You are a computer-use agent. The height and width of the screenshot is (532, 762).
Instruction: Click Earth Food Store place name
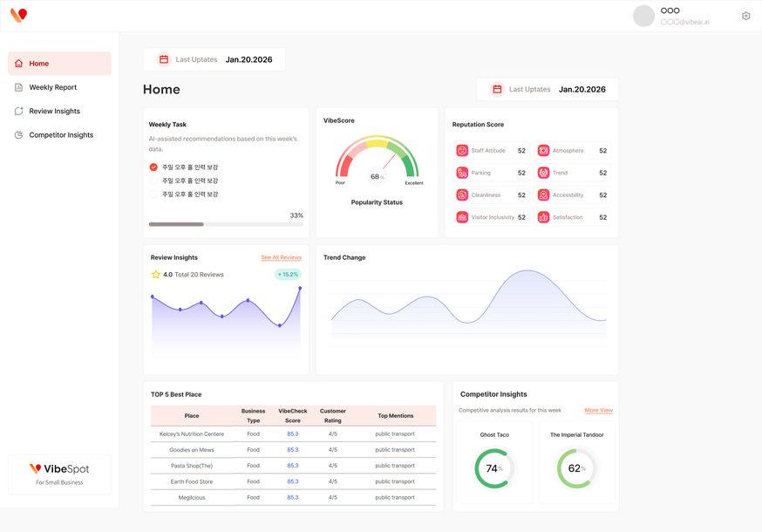[192, 481]
